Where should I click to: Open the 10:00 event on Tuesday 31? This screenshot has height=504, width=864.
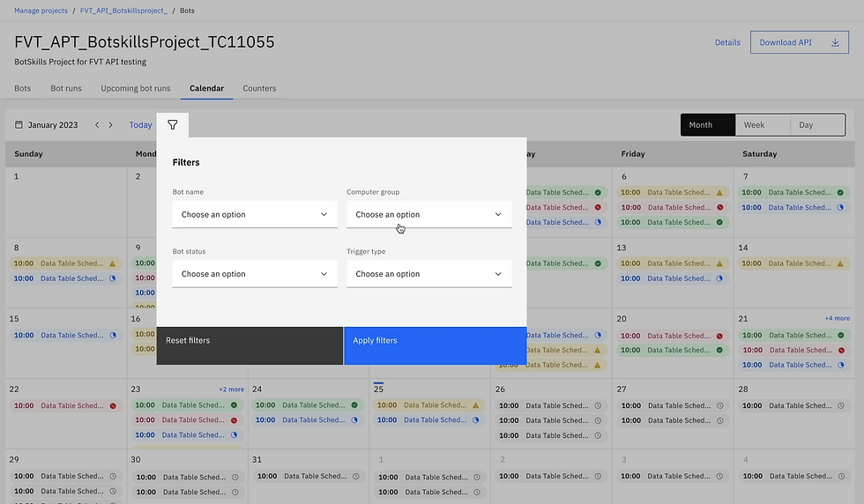[309, 477]
